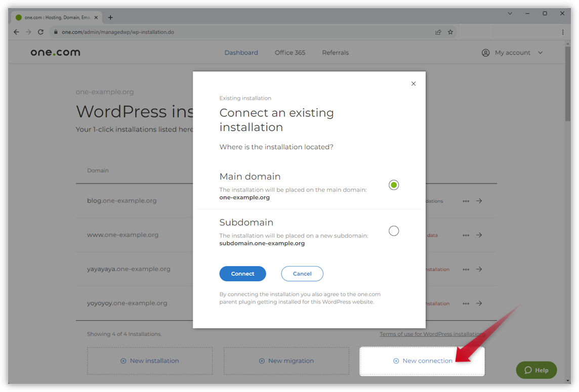Click the arrow next to www.one-example.org
Image resolution: width=579 pixels, height=392 pixels.
pyautogui.click(x=479, y=235)
